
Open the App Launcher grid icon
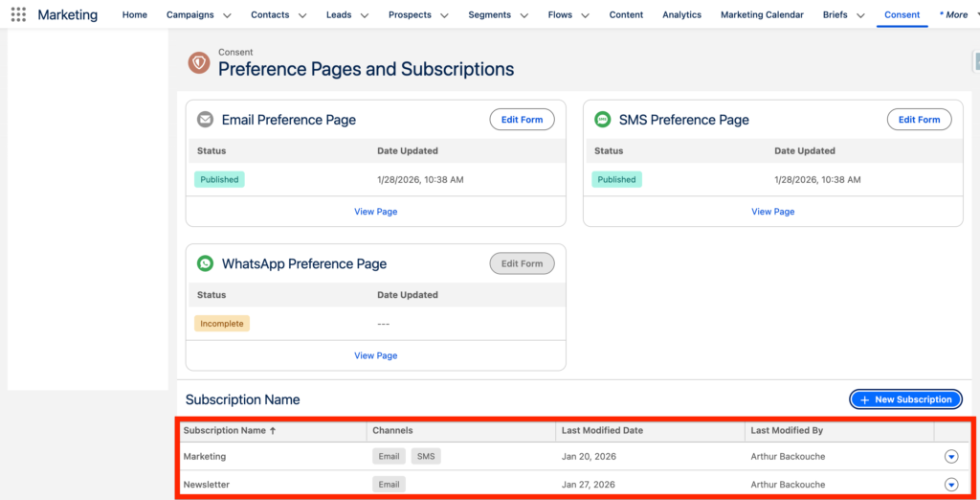point(18,14)
